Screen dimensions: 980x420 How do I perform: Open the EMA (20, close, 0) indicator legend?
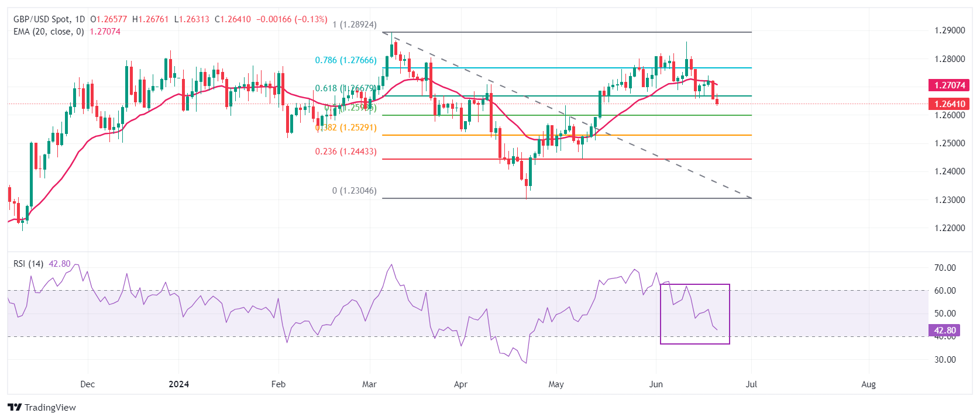49,32
